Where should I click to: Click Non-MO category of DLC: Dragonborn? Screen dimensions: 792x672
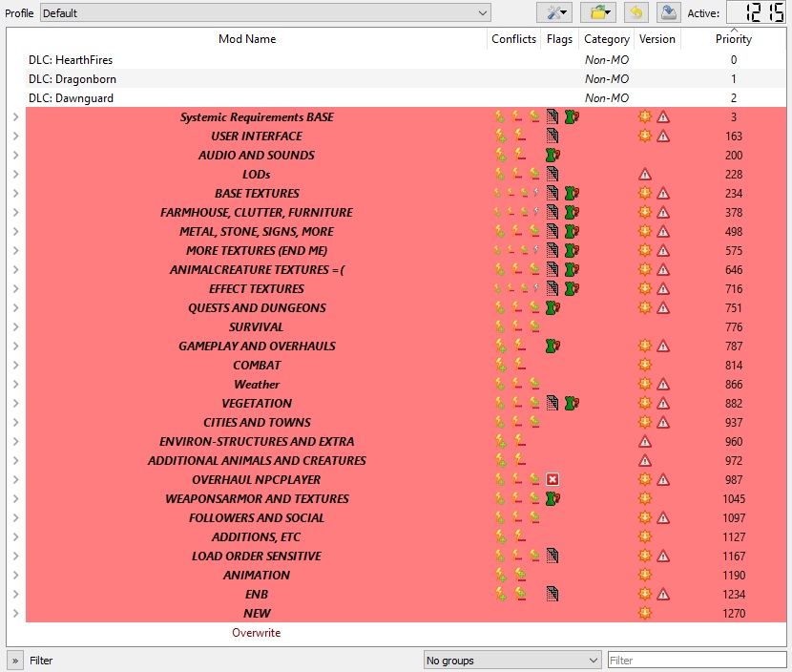[607, 79]
